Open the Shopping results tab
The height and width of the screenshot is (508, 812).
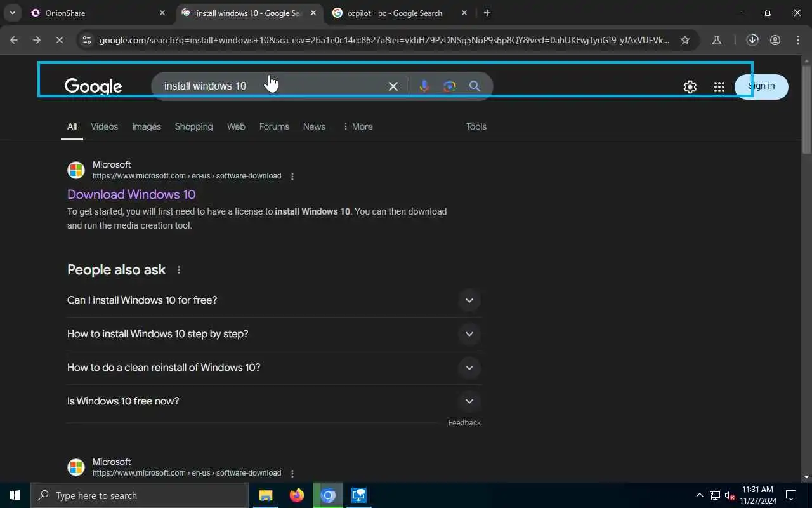tap(193, 126)
